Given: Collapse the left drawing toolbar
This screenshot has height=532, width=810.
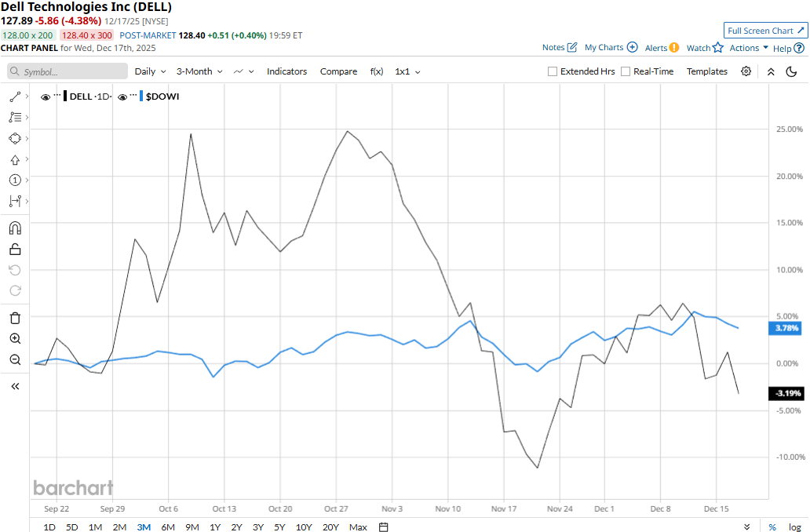Looking at the screenshot, I should point(15,386).
